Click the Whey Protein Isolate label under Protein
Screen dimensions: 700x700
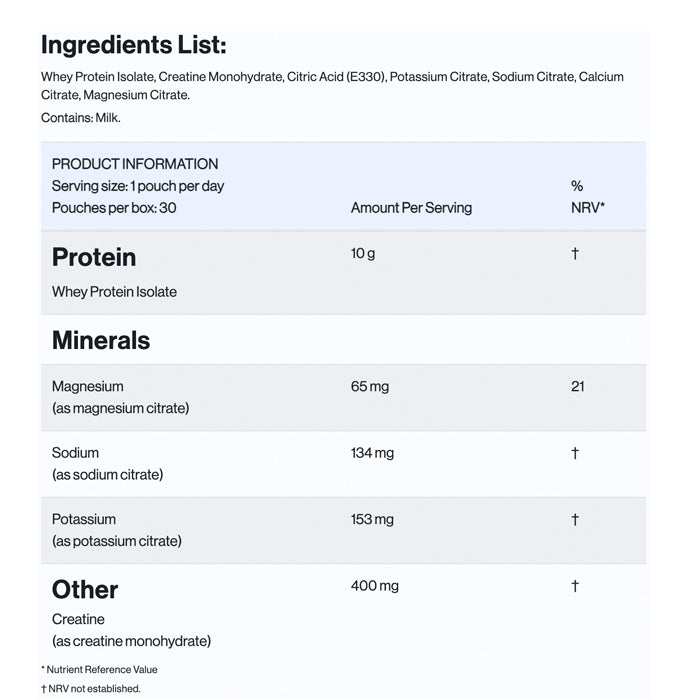click(114, 292)
